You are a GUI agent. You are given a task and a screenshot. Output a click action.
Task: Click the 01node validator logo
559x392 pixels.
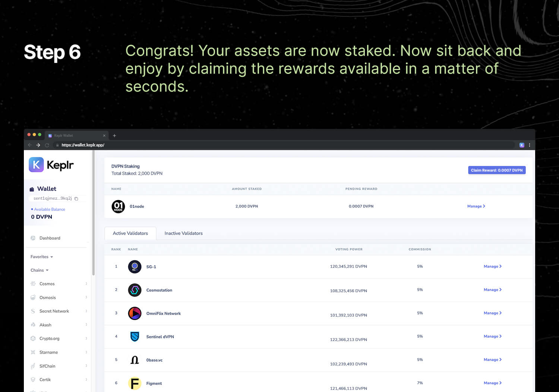point(118,206)
